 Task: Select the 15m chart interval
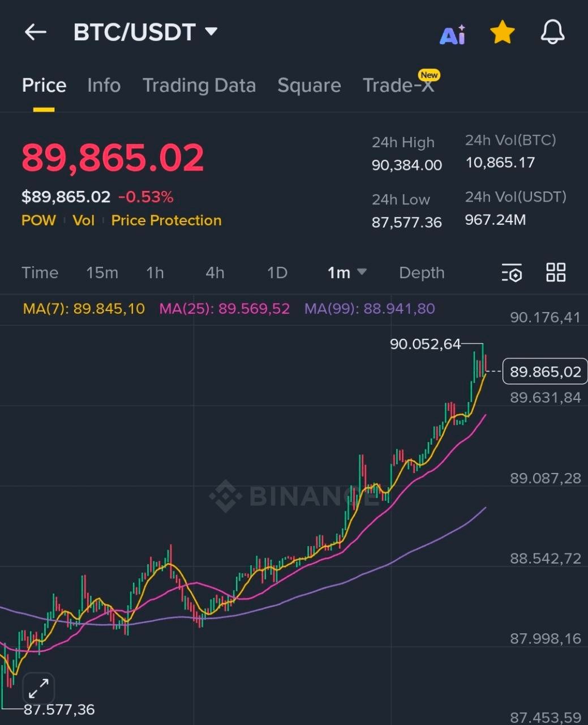coord(102,273)
